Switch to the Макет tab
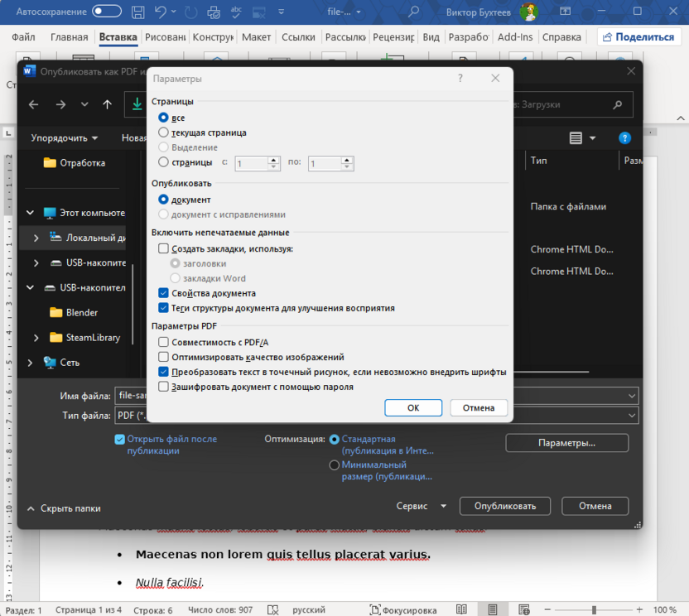Screen dimensions: 689x616 (x=256, y=37)
